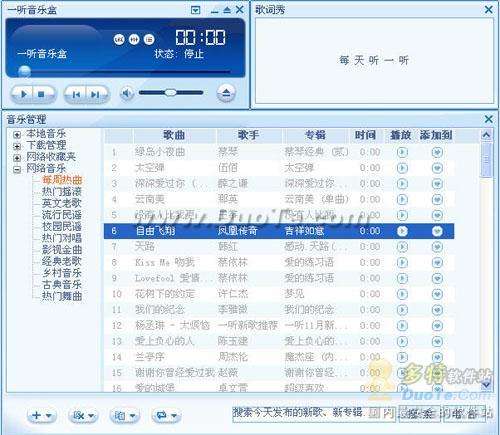Open the 热门舞曲 category
500x435 pixels.
[62, 296]
